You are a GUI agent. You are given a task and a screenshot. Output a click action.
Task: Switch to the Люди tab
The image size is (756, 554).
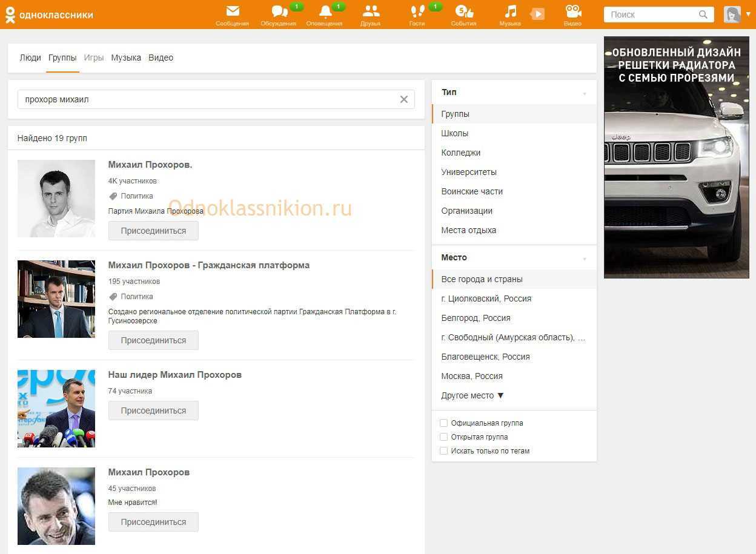[30, 58]
